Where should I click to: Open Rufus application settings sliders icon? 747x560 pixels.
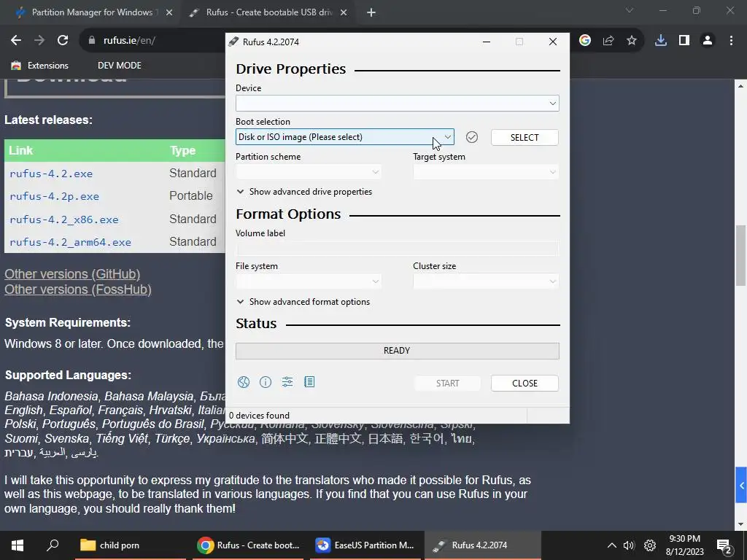click(x=287, y=382)
